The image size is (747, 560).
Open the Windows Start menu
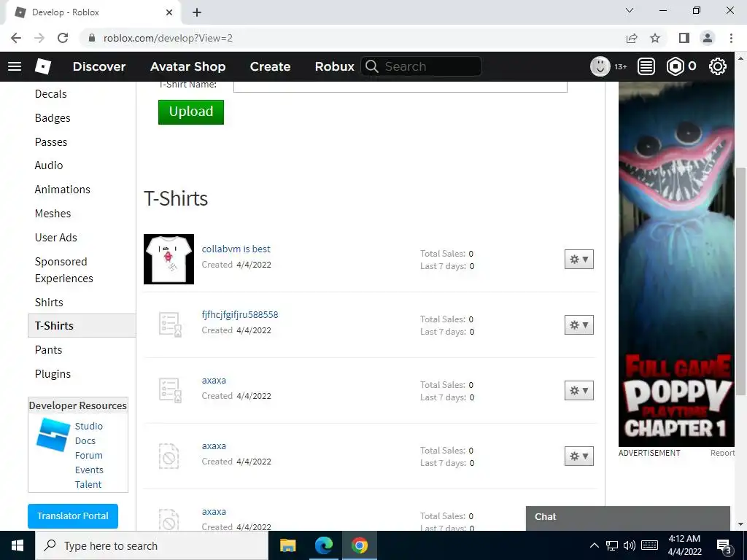pyautogui.click(x=18, y=545)
